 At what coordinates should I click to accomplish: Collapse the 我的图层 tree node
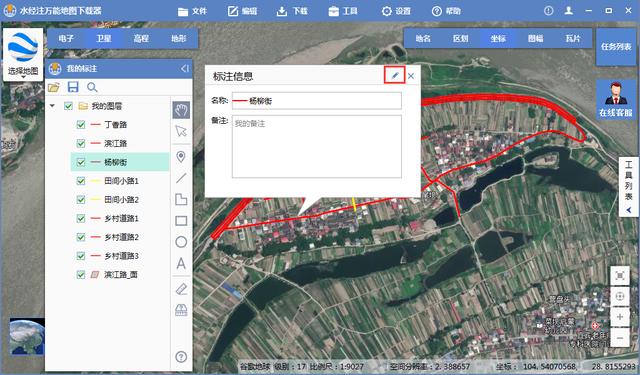52,106
